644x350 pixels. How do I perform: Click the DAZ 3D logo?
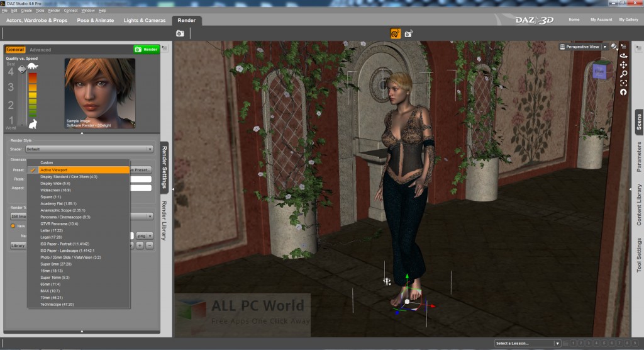pyautogui.click(x=535, y=20)
